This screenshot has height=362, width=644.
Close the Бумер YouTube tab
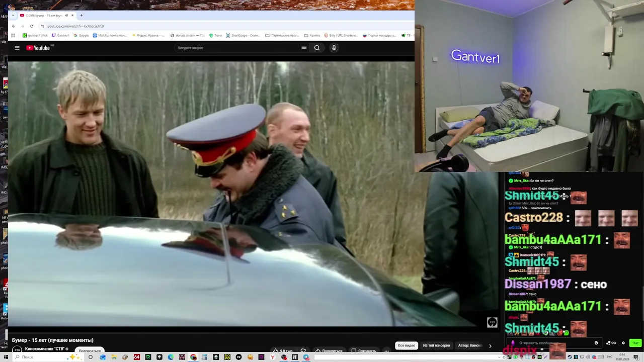(72, 15)
